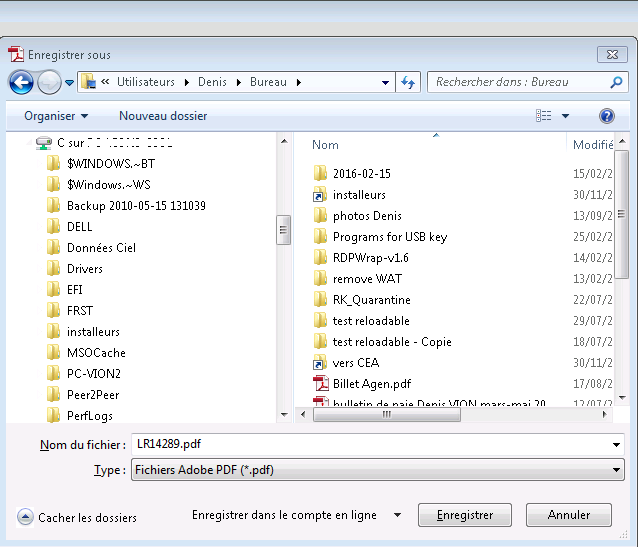Change view with the view layout icon

544,116
